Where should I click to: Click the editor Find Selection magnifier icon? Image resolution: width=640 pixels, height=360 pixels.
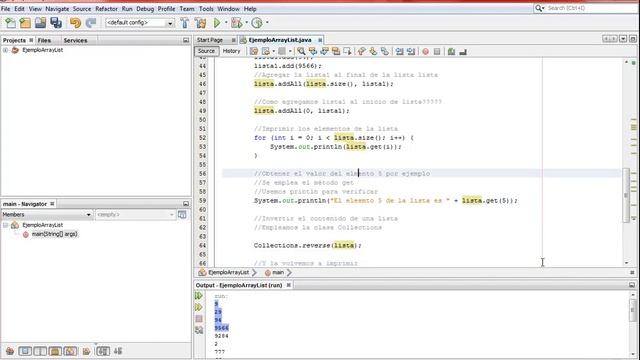[x=301, y=51]
